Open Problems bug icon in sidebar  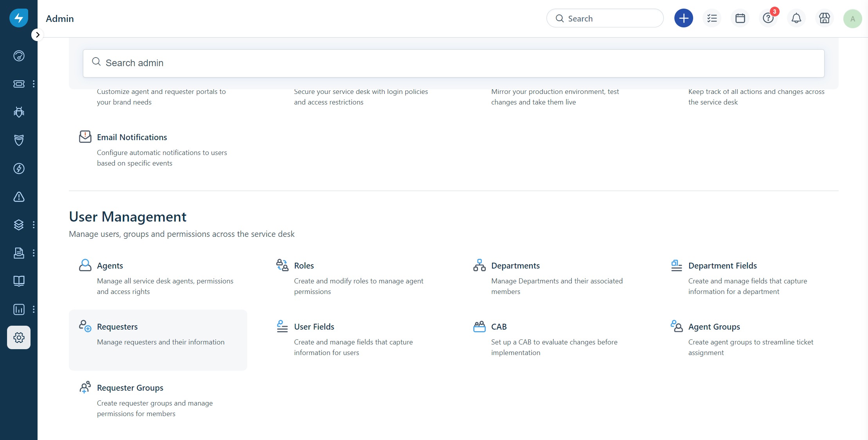tap(19, 112)
